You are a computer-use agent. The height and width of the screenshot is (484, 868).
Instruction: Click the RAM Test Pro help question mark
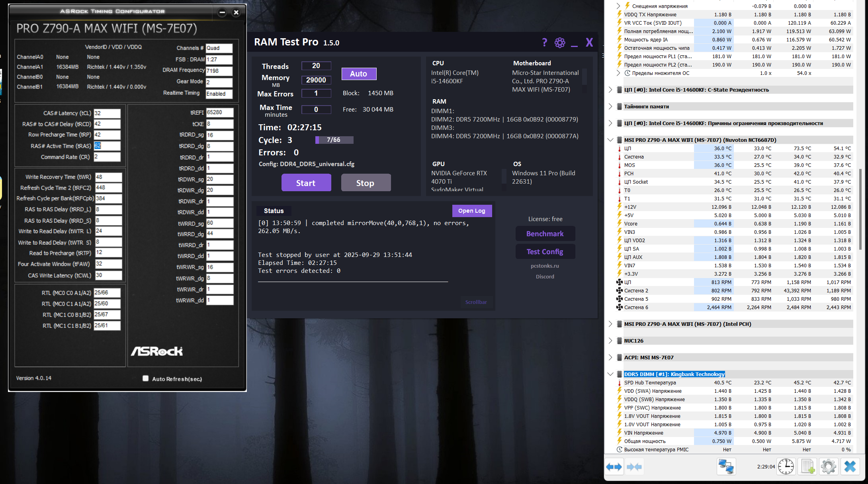544,43
